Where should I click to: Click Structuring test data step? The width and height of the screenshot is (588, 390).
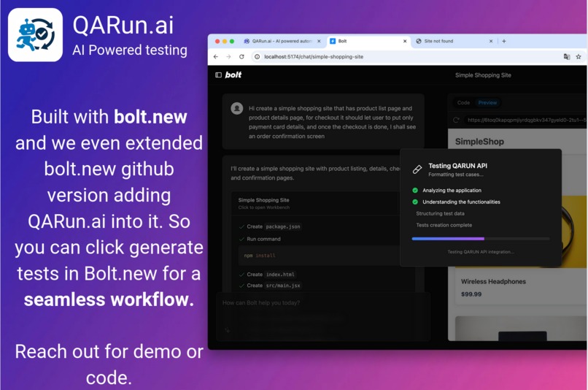[440, 213]
